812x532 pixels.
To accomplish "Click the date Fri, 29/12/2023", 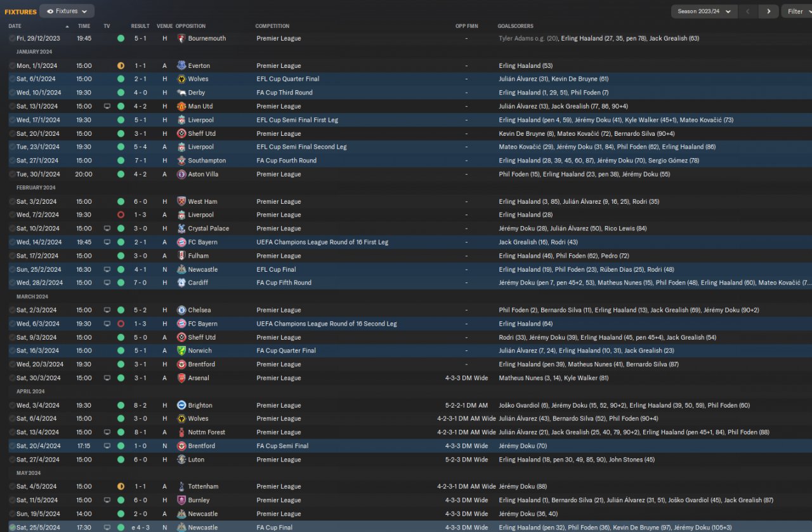I will 38,39.
